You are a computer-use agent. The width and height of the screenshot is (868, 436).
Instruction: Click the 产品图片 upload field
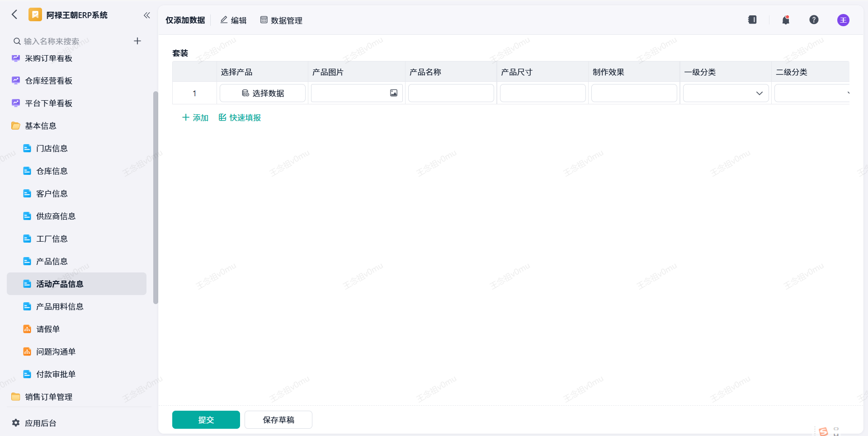point(357,93)
